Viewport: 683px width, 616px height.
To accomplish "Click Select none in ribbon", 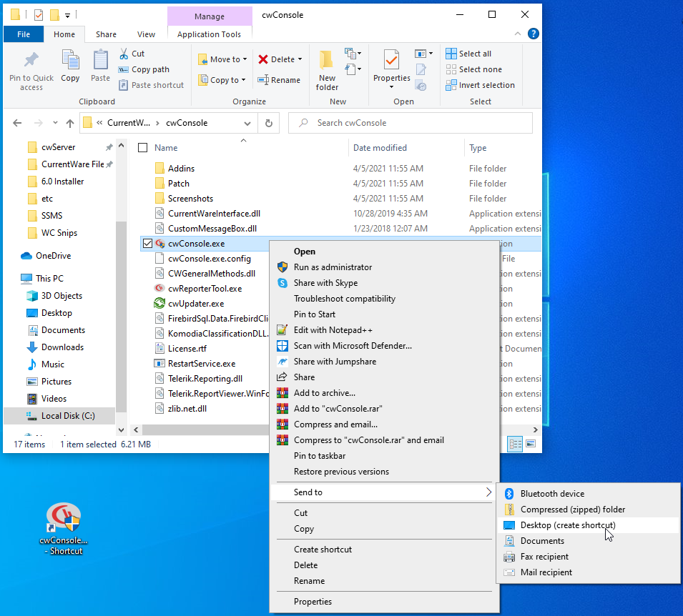I will click(x=474, y=69).
